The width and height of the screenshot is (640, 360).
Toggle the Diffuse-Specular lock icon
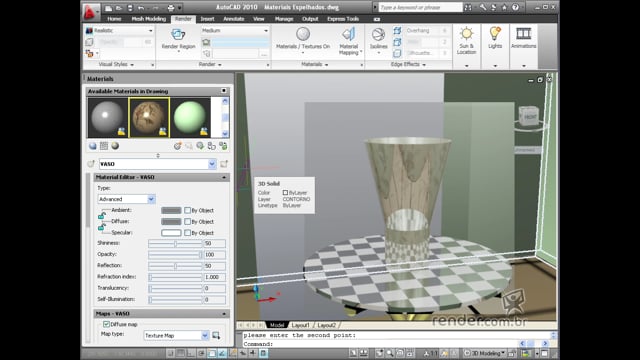pos(102,227)
